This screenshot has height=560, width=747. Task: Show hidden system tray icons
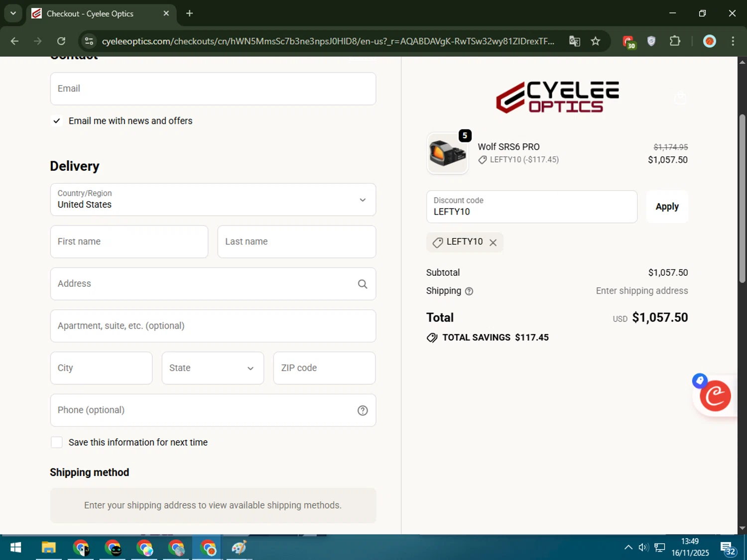tap(628, 548)
